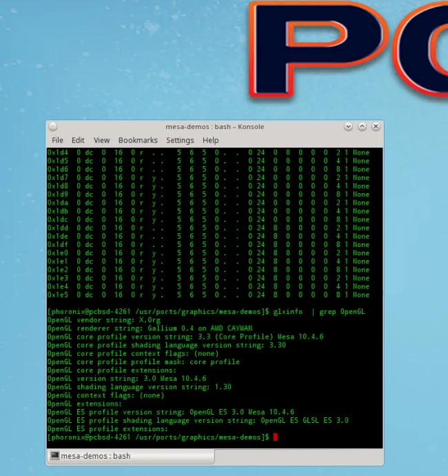Viewport: 448px width, 476px height.
Task: Close the Konsole window
Action: pos(376,127)
